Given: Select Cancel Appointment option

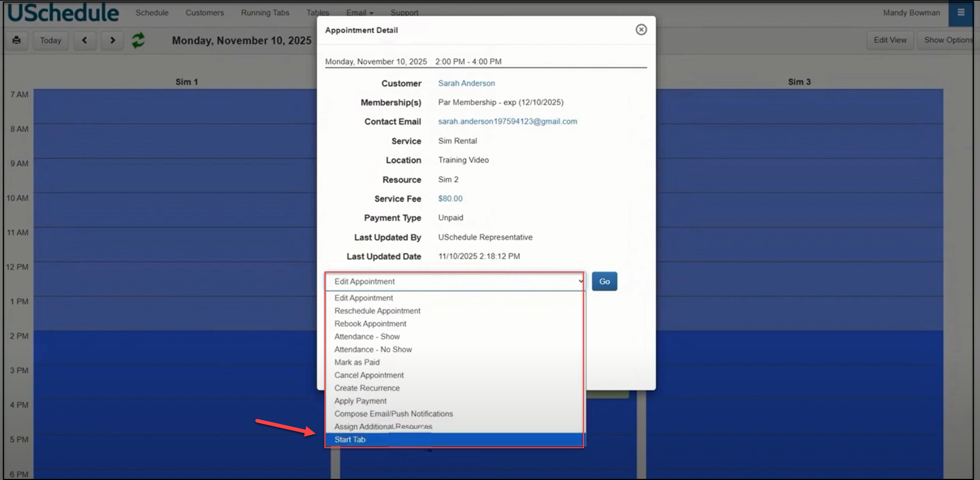Looking at the screenshot, I should click(368, 375).
